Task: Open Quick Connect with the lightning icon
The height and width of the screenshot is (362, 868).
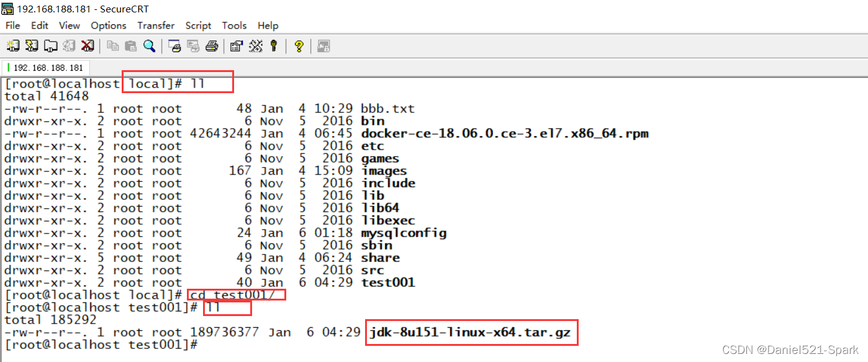Action: point(32,46)
